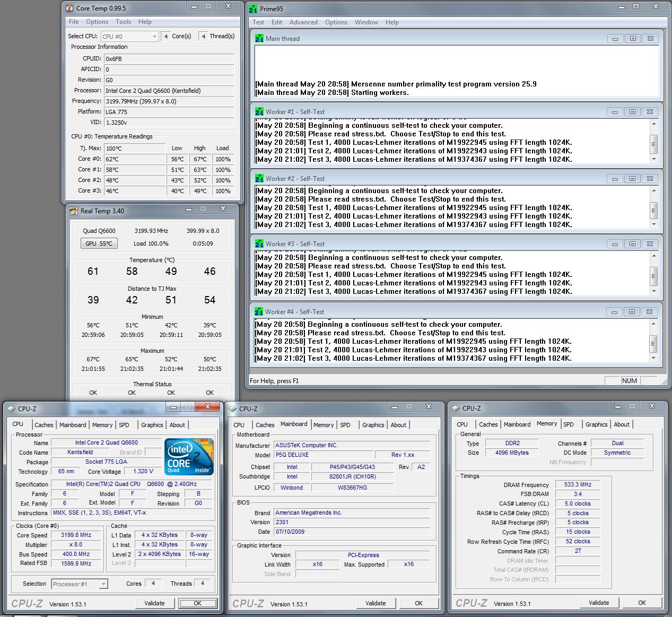
Task: Click the Worker #4 Self-Test window icon
Action: point(259,311)
